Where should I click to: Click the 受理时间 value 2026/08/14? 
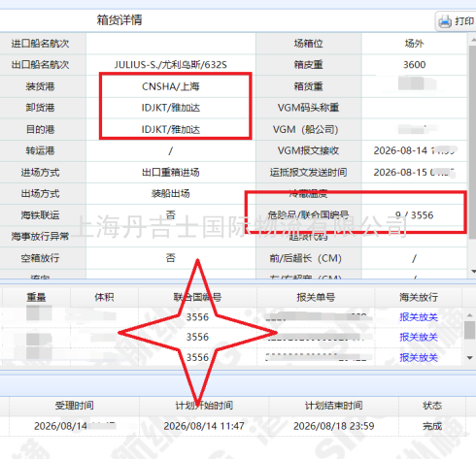pos(61,426)
